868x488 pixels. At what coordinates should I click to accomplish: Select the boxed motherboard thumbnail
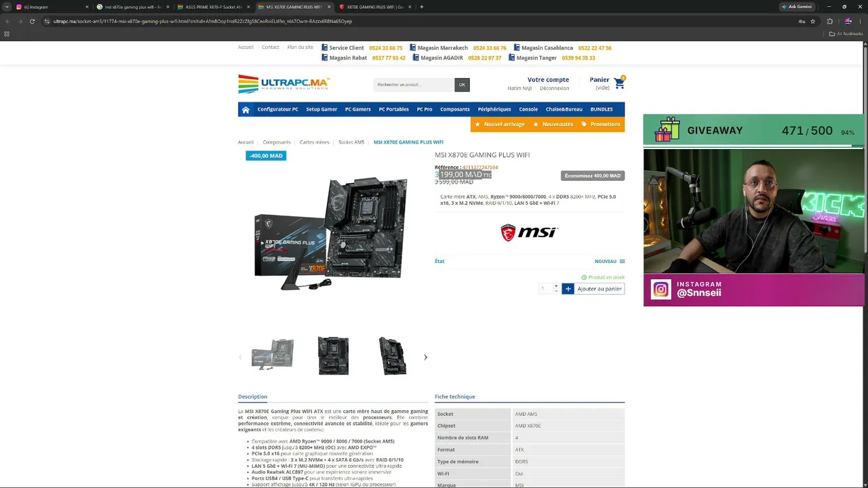pyautogui.click(x=273, y=354)
